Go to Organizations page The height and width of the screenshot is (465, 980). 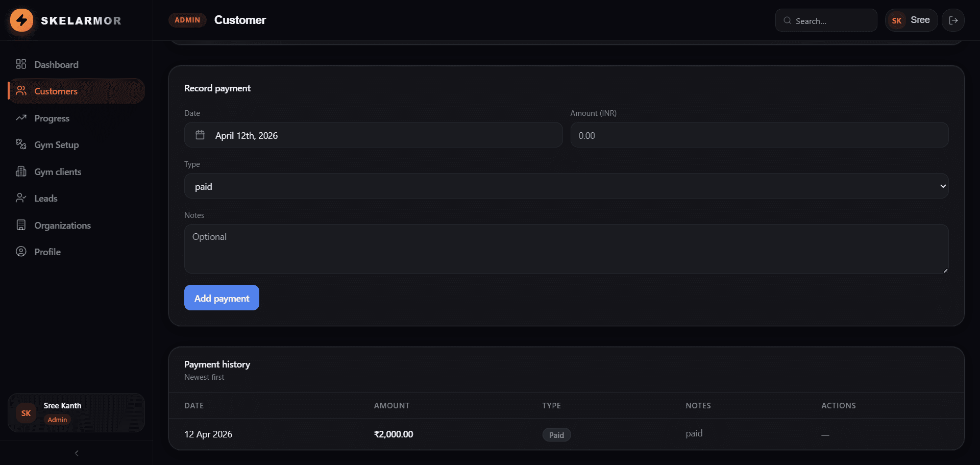[x=76, y=225]
